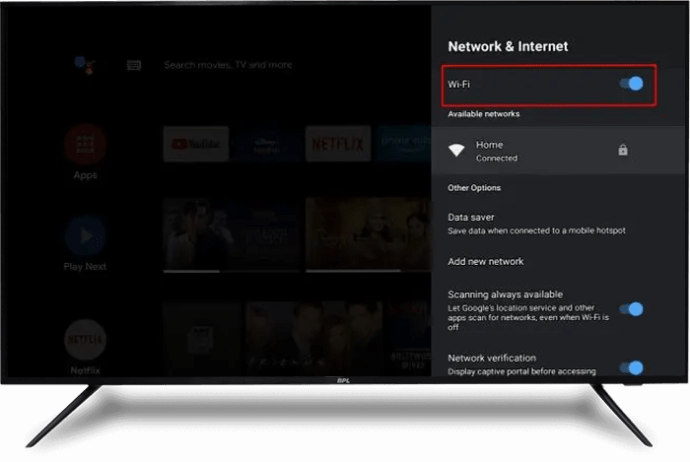Click Network verification title
The width and height of the screenshot is (690, 462).
[492, 358]
